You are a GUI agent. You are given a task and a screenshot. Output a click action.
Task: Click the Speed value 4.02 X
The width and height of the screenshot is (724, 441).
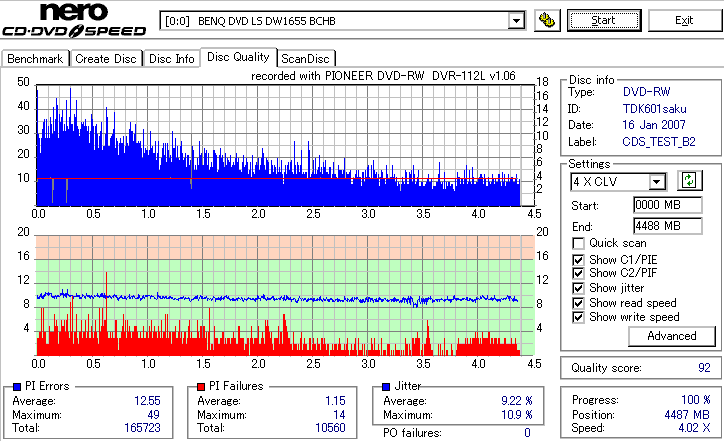(x=694, y=428)
